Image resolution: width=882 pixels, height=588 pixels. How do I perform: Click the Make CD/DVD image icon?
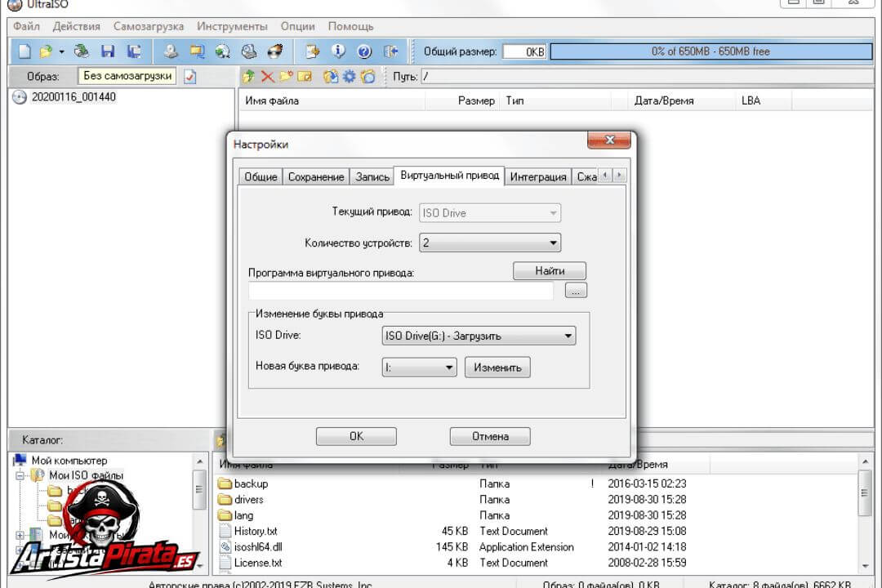[x=171, y=51]
